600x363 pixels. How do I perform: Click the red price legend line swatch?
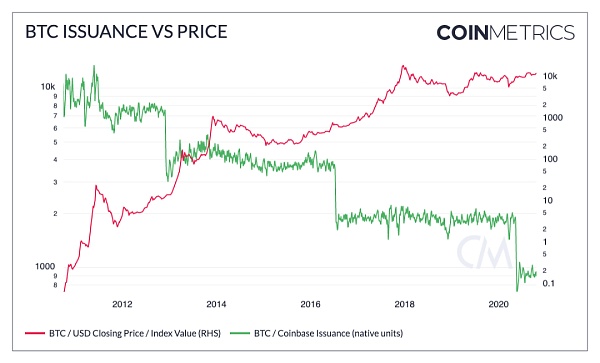click(35, 334)
